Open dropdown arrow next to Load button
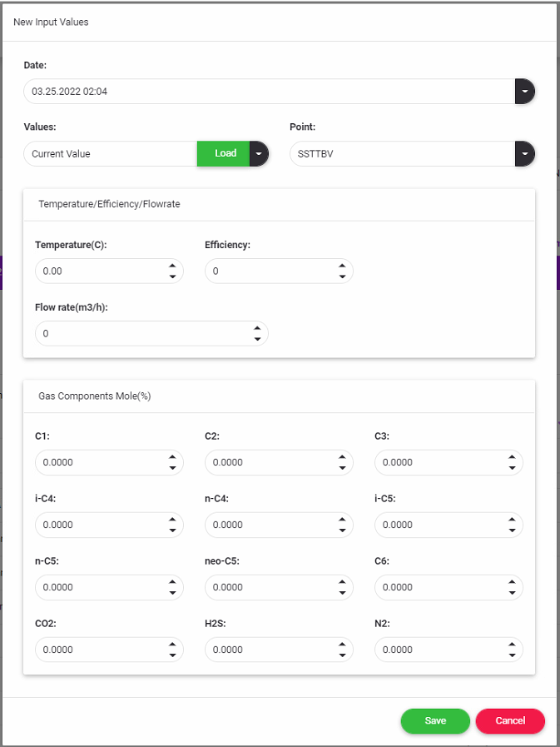The width and height of the screenshot is (560, 747). click(259, 154)
